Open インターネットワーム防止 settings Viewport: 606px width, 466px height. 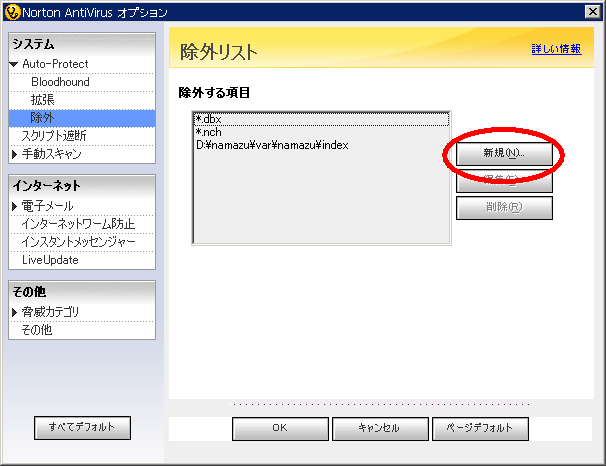[x=78, y=224]
